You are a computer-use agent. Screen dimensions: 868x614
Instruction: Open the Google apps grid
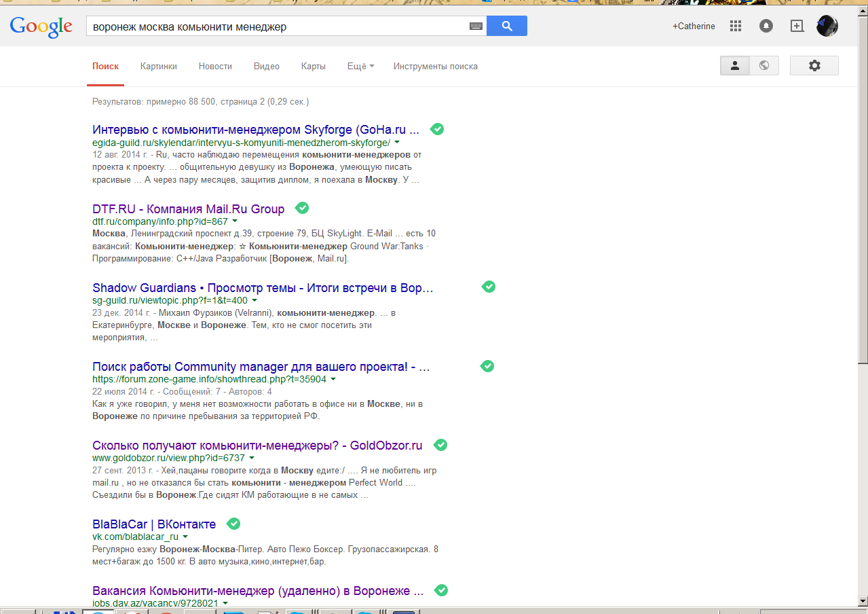tap(736, 26)
